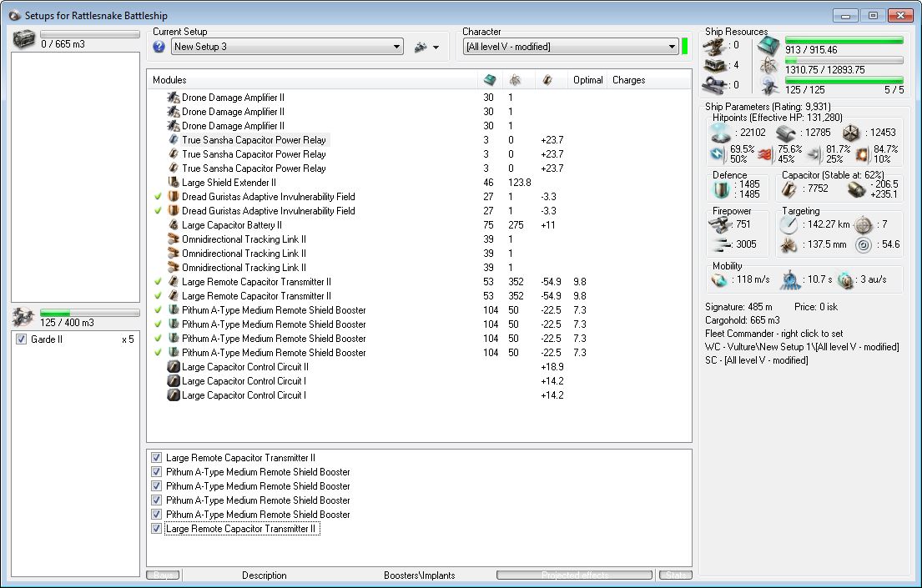
Task: Click the max locked targets icon next to 7
Action: pos(864,224)
